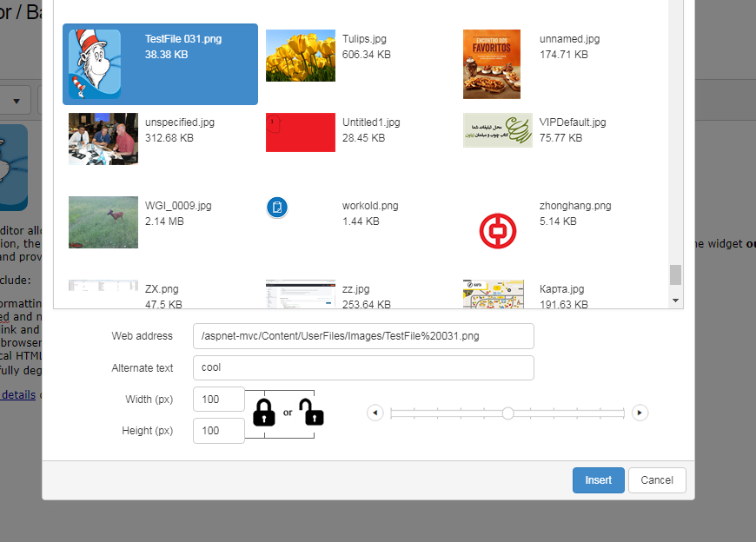Image resolution: width=756 pixels, height=542 pixels.
Task: Select the zz.jpg screenshot thumbnail
Action: tap(301, 294)
